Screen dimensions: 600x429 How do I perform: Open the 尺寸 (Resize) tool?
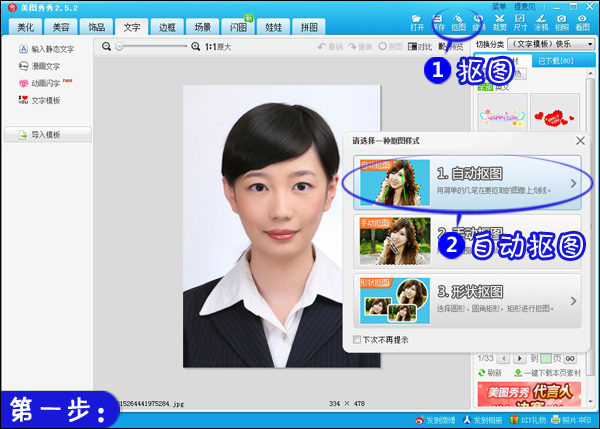click(x=519, y=24)
